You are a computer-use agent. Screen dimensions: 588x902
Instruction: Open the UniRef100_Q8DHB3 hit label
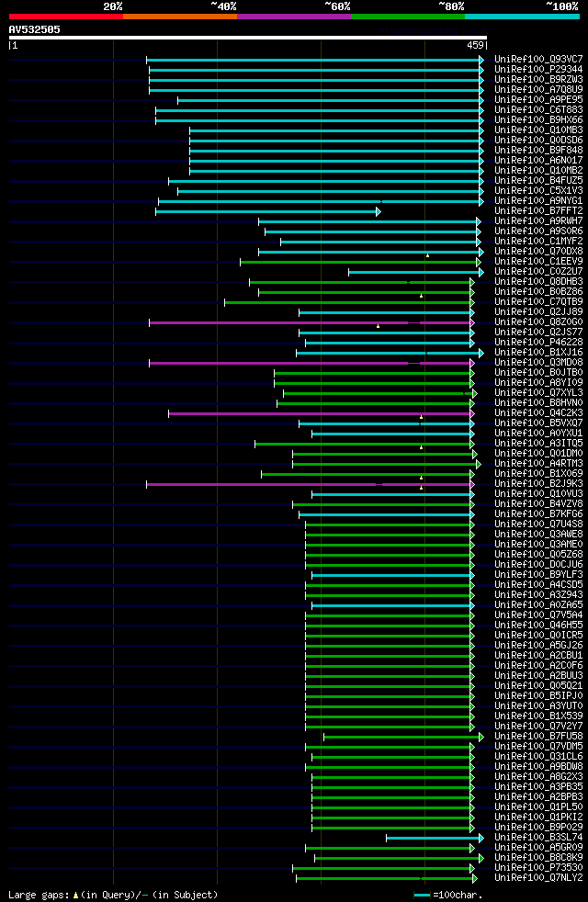click(538, 282)
